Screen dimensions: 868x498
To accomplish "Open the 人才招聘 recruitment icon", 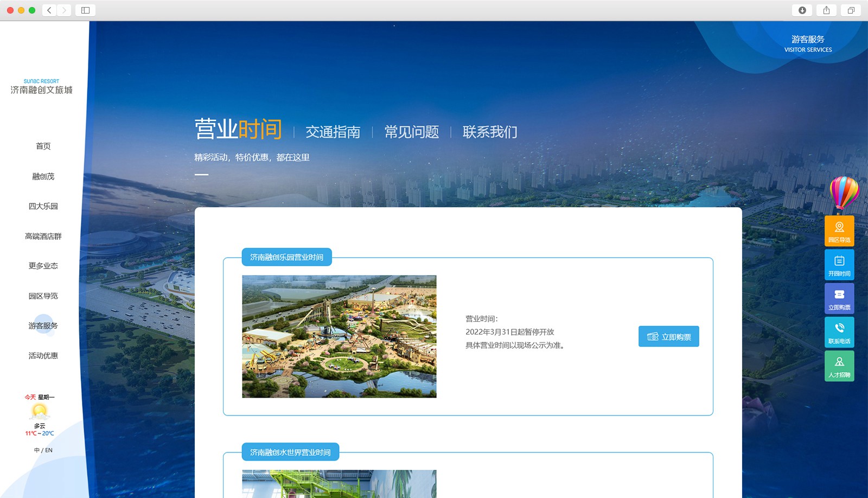I will (839, 366).
